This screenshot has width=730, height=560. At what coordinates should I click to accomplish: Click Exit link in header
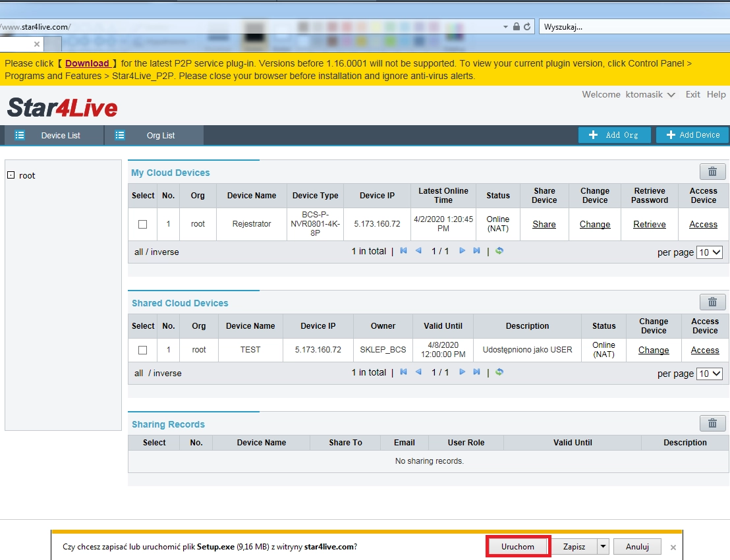point(692,94)
